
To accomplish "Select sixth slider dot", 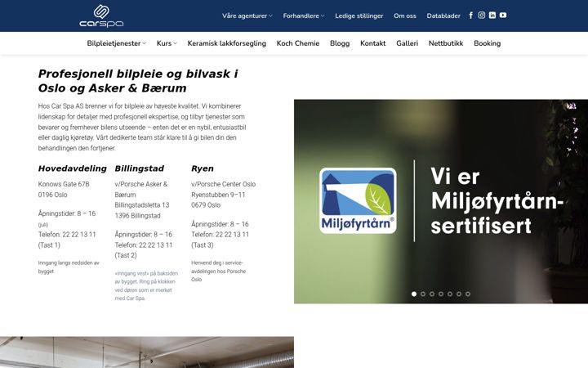I will point(459,294).
